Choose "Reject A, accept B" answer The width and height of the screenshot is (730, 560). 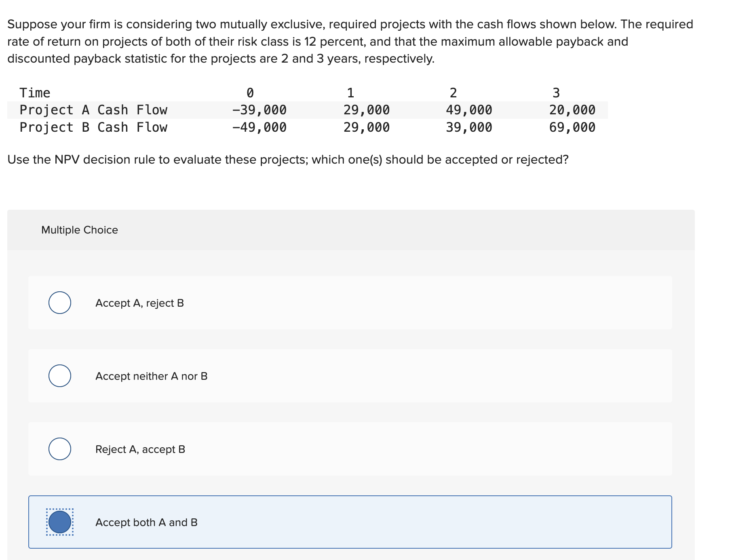tap(60, 449)
